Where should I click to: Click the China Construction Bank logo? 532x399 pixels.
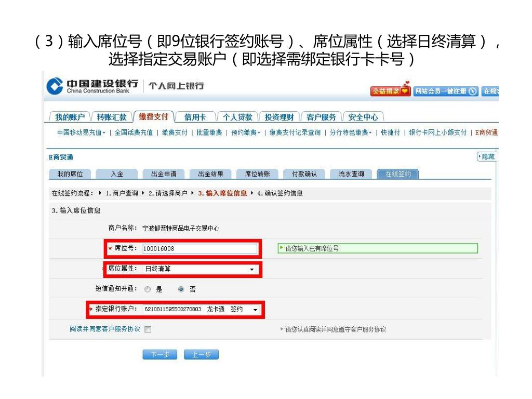click(92, 86)
